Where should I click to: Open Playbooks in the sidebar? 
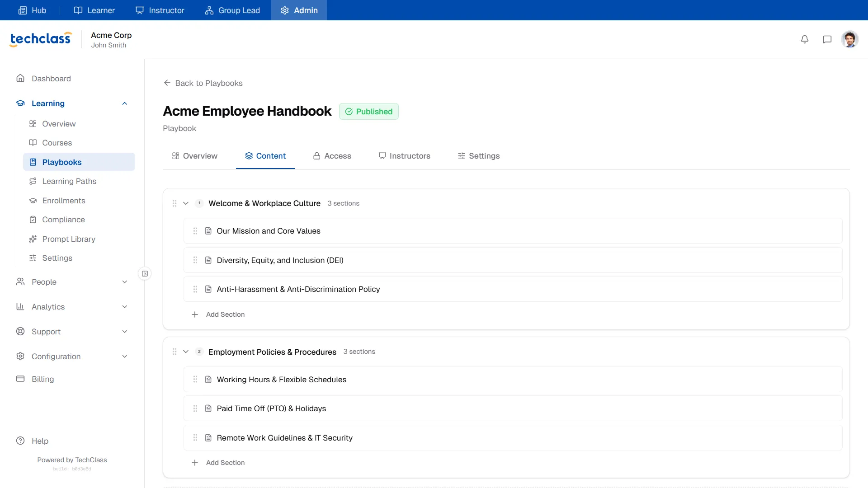[79, 162]
